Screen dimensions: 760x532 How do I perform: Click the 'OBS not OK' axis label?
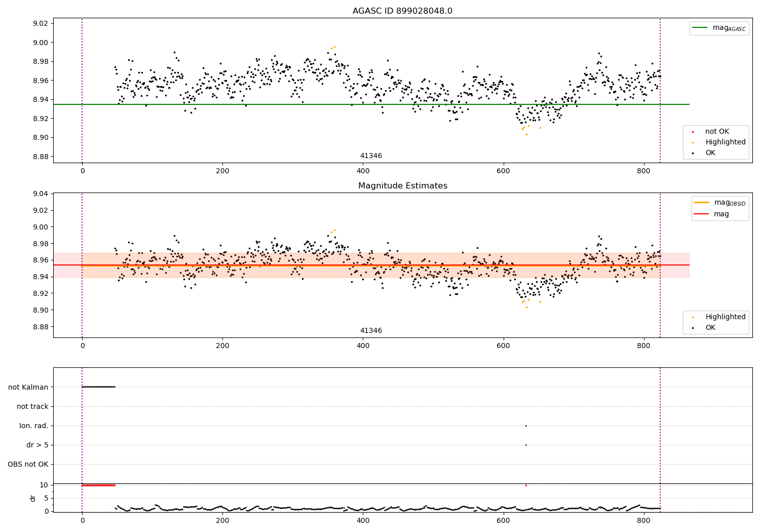tap(28, 464)
